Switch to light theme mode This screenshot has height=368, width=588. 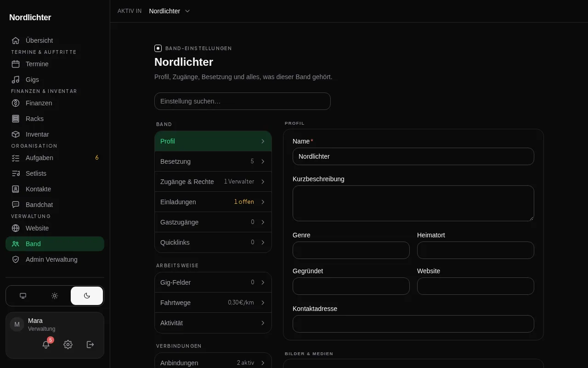55,296
